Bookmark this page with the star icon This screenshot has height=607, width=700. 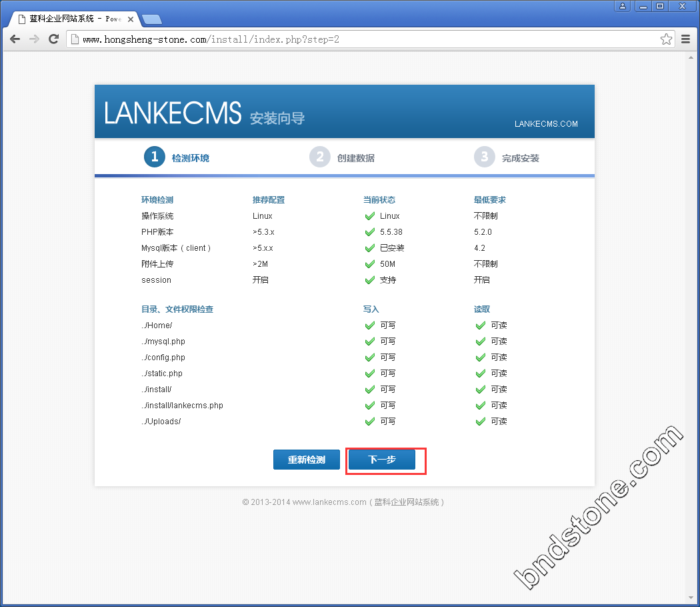pyautogui.click(x=666, y=39)
